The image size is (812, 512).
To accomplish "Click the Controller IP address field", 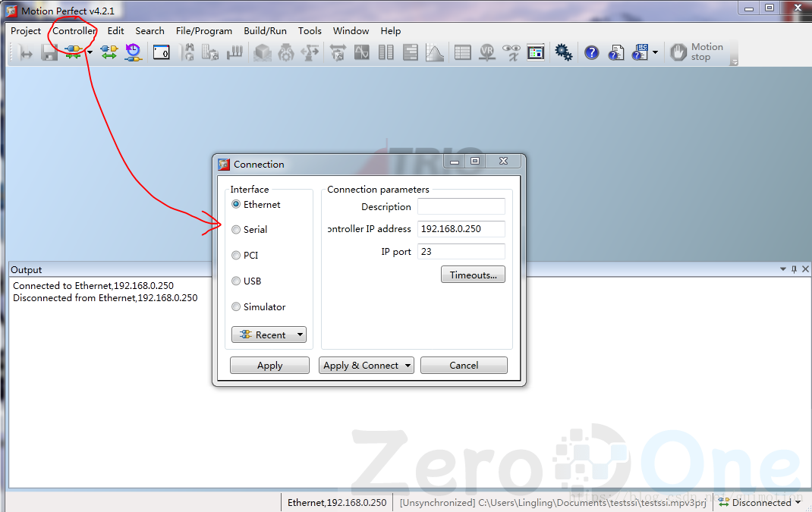I will coord(461,229).
